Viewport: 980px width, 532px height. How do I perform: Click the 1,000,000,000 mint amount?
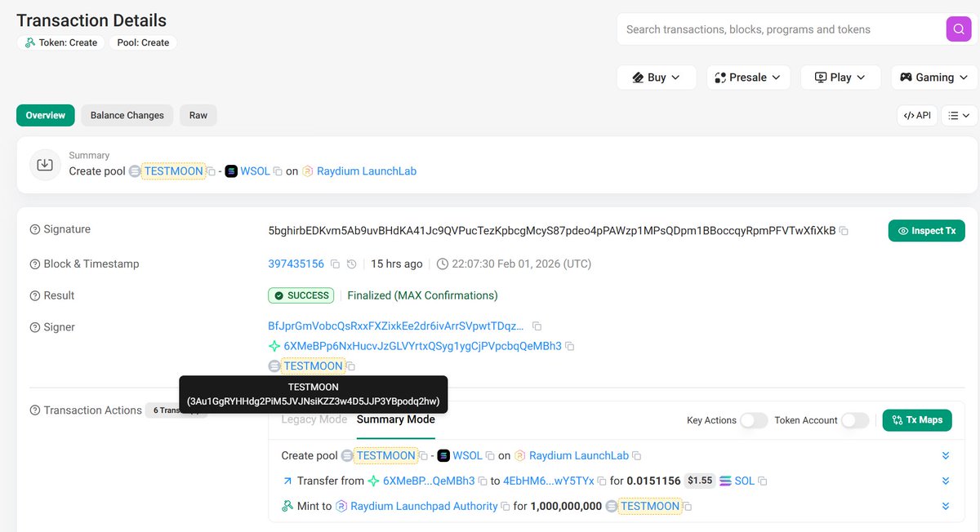[566, 507]
